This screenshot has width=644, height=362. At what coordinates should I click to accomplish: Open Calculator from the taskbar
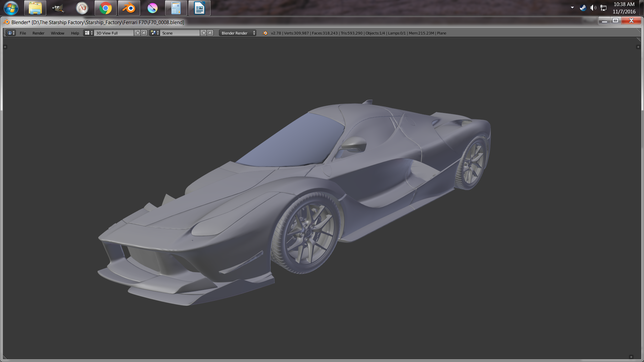pos(176,8)
